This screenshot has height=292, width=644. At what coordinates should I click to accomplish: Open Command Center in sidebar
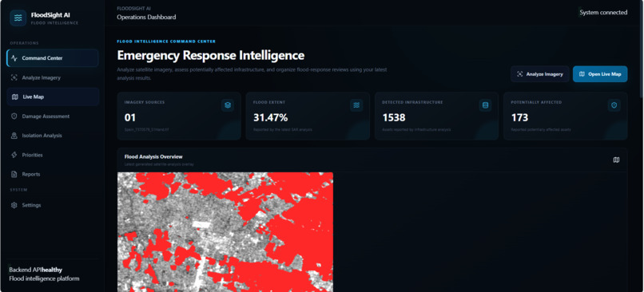point(52,57)
